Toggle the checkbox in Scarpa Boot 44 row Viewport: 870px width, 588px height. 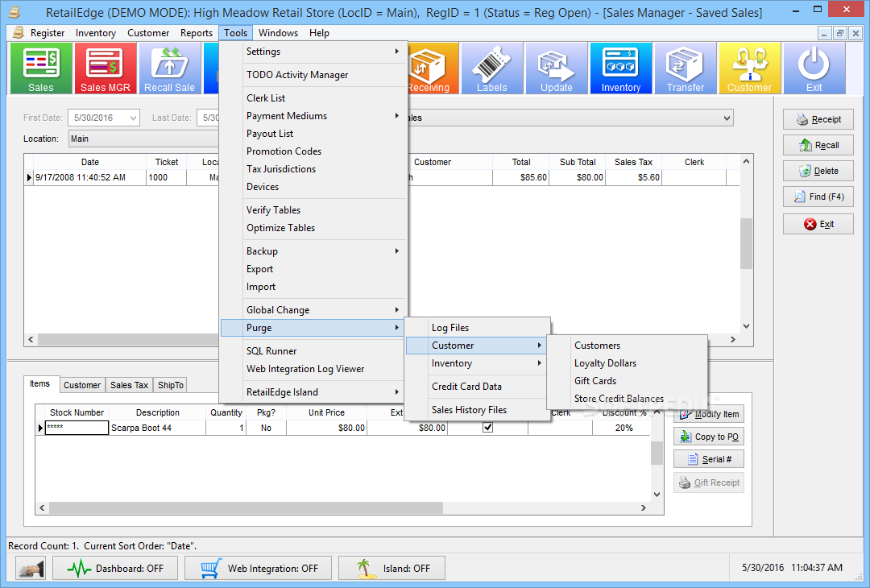[487, 427]
